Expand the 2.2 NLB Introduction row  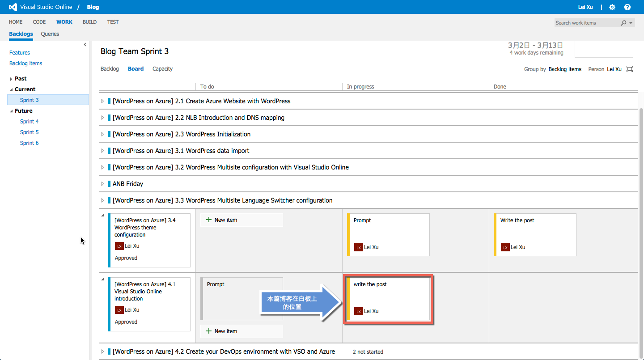pos(102,118)
